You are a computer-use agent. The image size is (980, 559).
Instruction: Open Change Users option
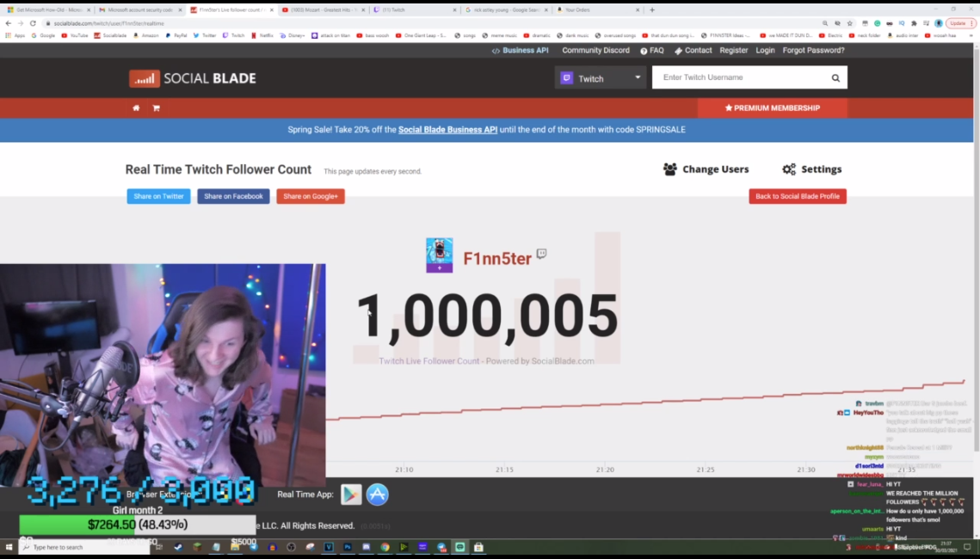[706, 169]
